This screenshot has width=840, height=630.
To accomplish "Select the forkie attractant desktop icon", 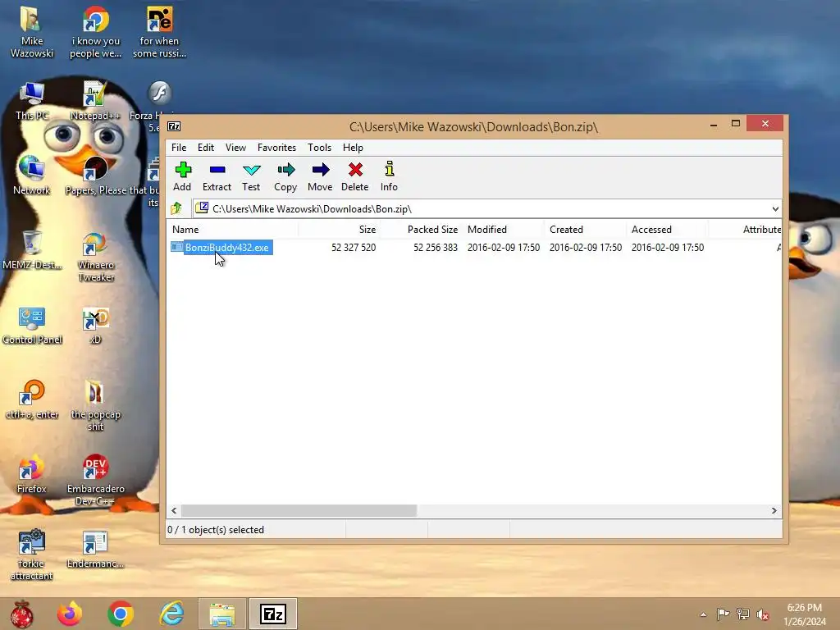I will (32, 555).
